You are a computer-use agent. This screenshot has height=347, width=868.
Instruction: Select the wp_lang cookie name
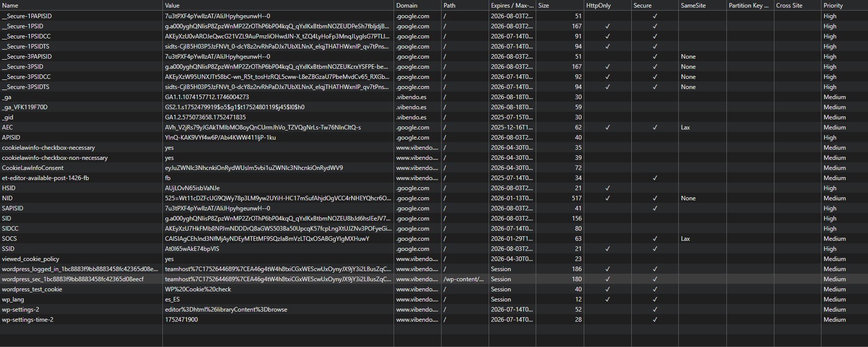click(13, 299)
